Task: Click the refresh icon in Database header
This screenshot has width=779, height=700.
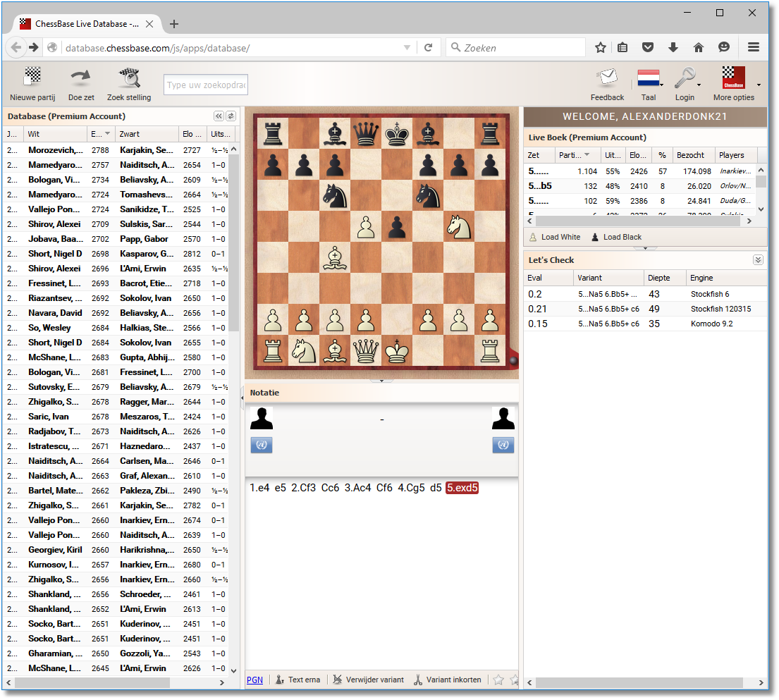Action: coord(231,116)
